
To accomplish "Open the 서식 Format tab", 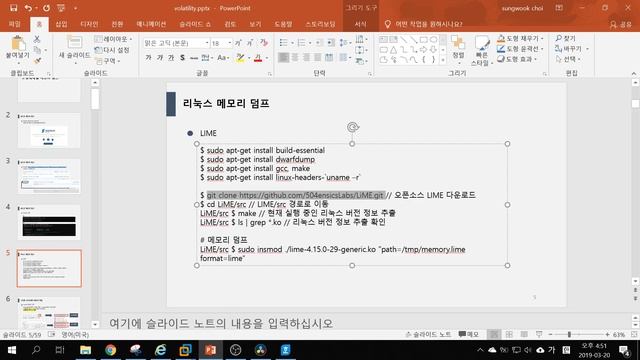I will [360, 24].
